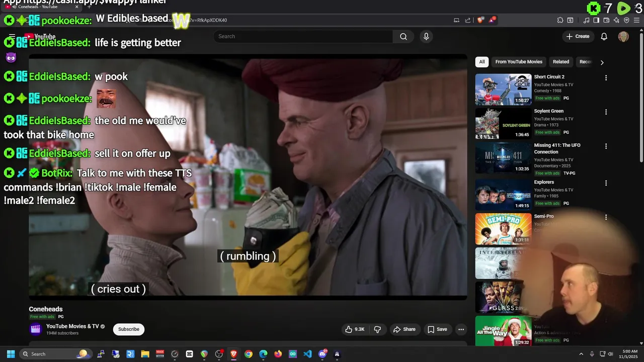Like the Coneheads video
Viewport: 644px width, 362px height.
355,329
